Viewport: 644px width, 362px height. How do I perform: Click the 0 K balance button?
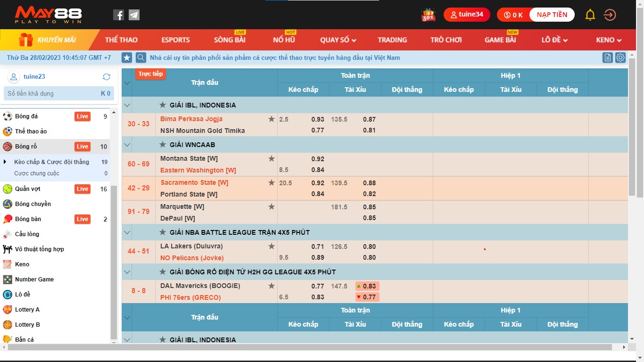pos(513,15)
